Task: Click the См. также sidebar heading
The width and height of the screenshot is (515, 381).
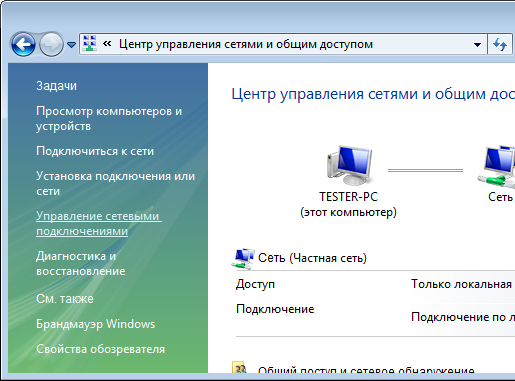Action: (x=65, y=299)
